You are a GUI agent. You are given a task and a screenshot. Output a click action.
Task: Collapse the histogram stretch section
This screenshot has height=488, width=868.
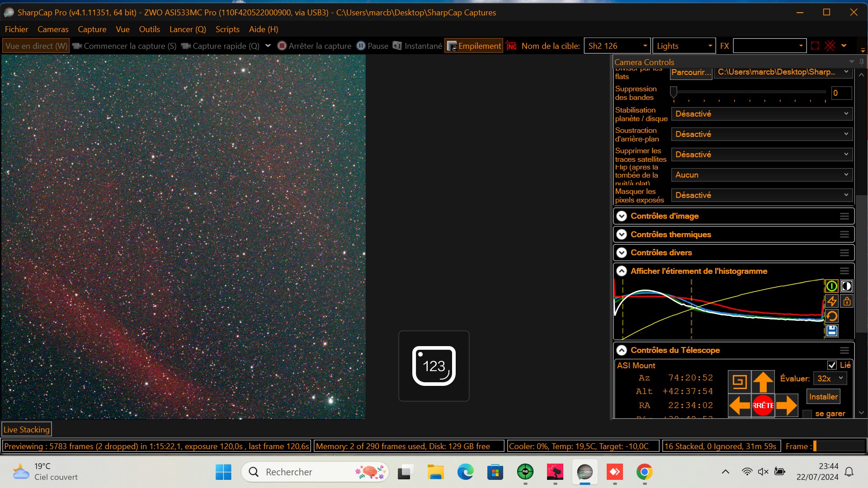[622, 271]
